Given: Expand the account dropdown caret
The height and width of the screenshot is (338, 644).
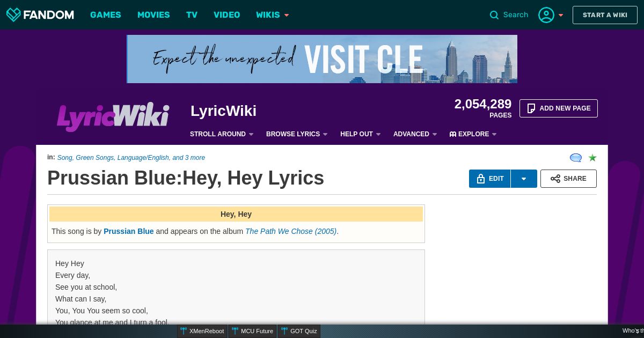Looking at the screenshot, I should click(x=561, y=15).
